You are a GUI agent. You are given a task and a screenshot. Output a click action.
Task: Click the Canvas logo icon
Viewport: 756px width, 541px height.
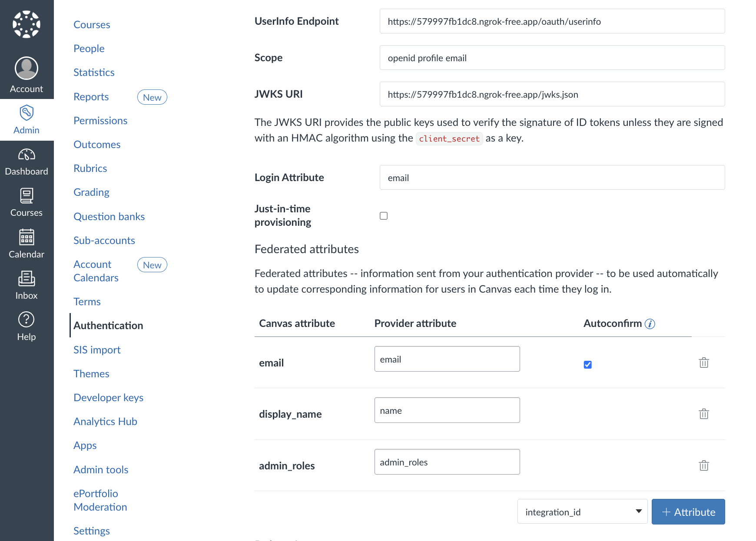[27, 24]
